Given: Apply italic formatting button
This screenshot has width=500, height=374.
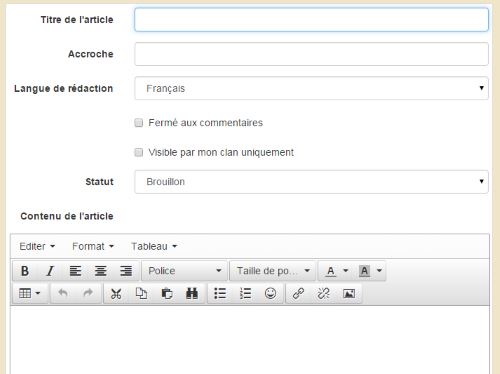Looking at the screenshot, I should (x=50, y=271).
